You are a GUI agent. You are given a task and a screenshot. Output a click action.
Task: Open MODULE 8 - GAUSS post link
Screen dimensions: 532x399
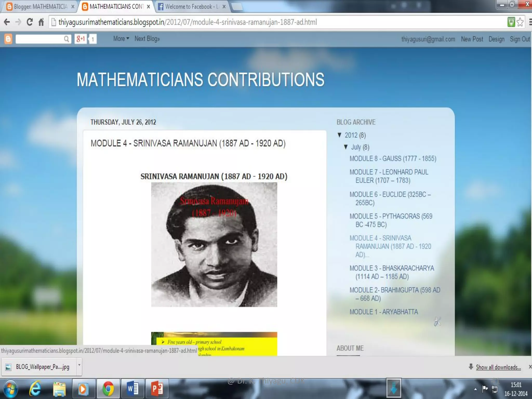393,158
